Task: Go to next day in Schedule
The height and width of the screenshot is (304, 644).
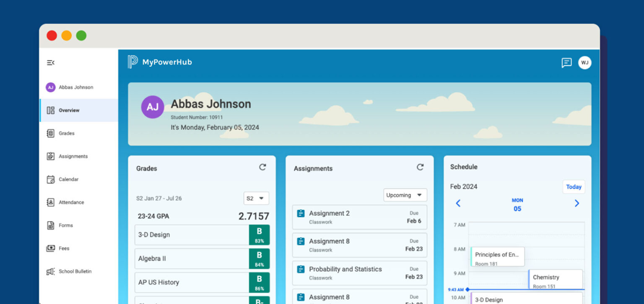Action: (x=577, y=203)
